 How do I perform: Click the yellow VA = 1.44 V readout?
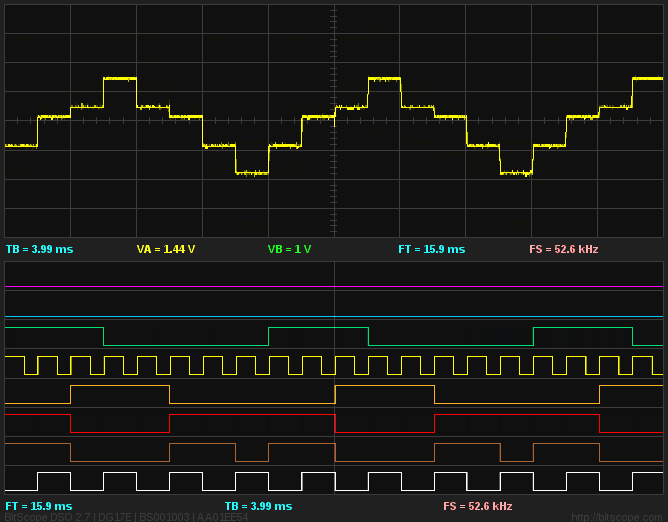click(166, 249)
